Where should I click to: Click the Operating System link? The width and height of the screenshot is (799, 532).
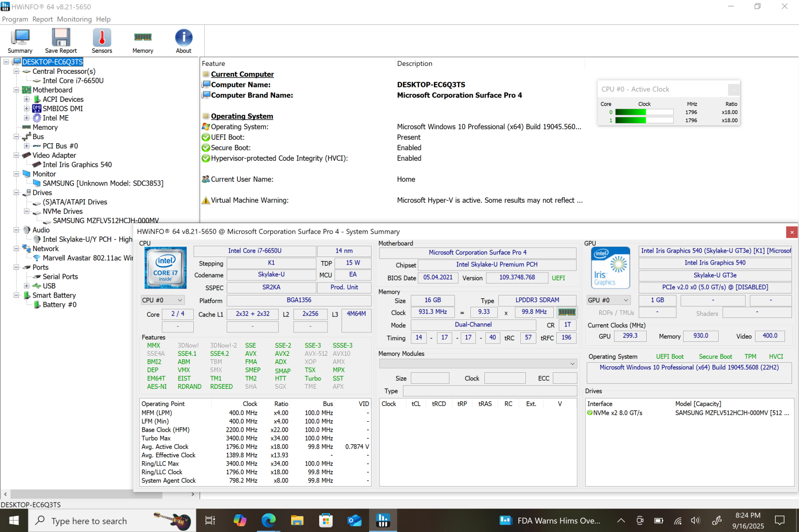pyautogui.click(x=242, y=116)
